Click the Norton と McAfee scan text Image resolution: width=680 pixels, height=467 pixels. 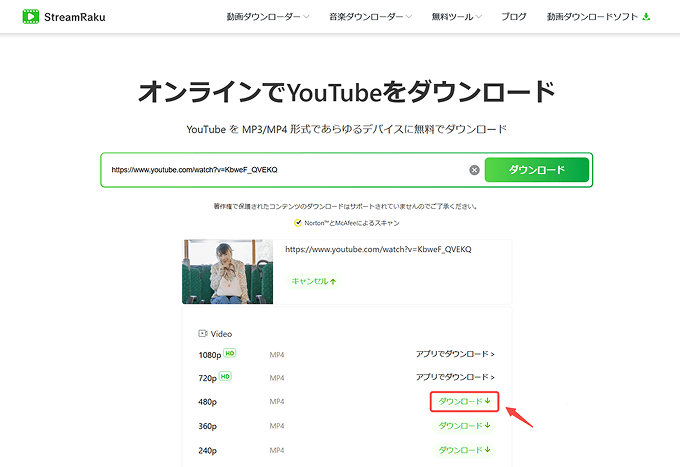[352, 223]
